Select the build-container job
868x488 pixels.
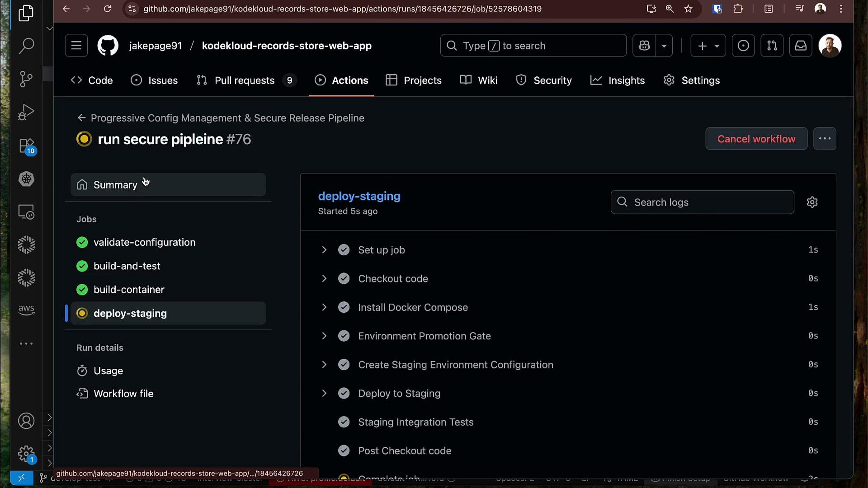pos(168,290)
